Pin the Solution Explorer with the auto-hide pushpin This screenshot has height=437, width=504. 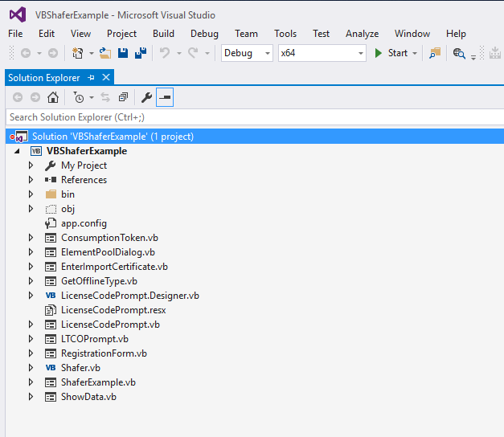tap(92, 77)
